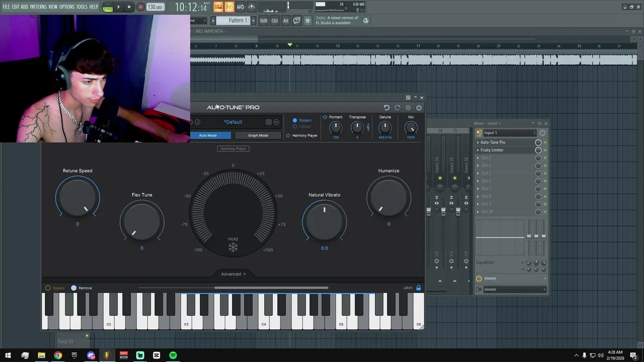
Task: Toggle Auto-Tune power bypass icon
Action: (x=419, y=108)
